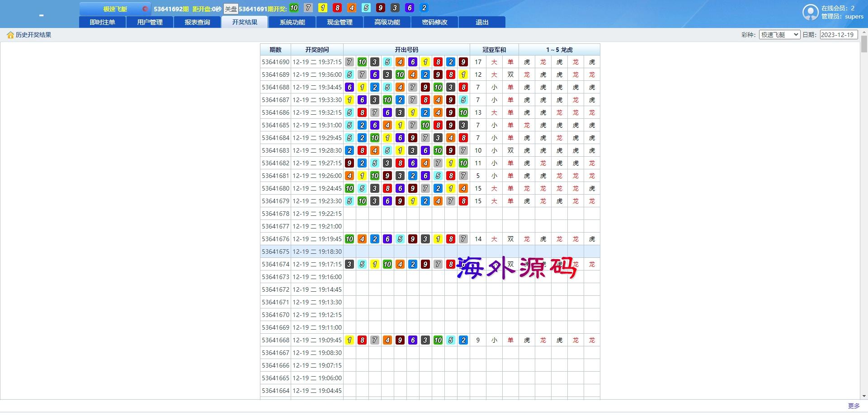Click sum value 5 in row 53641681
868x415 pixels.
pyautogui.click(x=478, y=176)
